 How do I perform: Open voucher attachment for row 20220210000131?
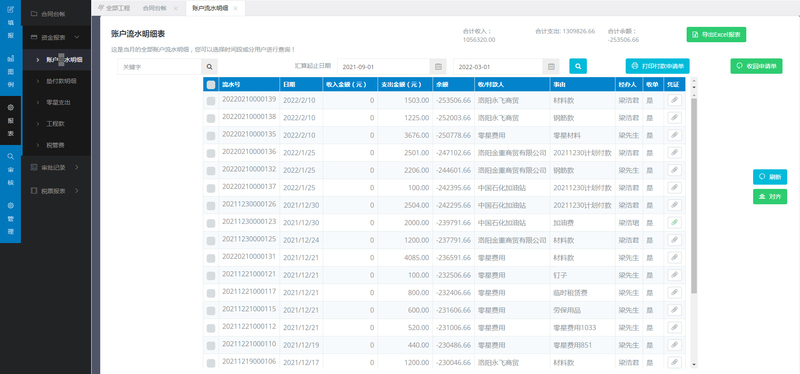pyautogui.click(x=674, y=257)
